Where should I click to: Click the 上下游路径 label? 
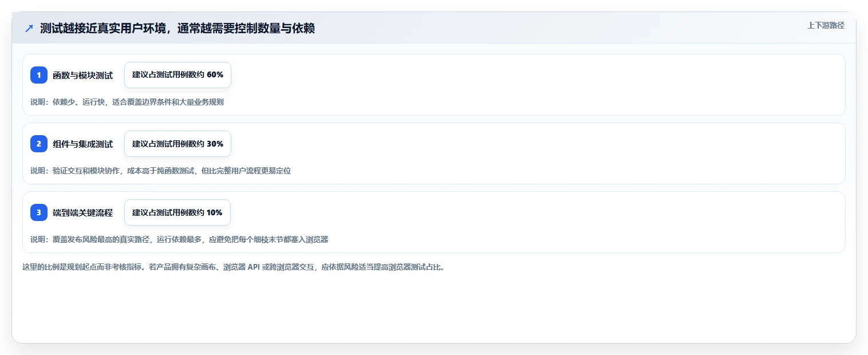coord(826,25)
